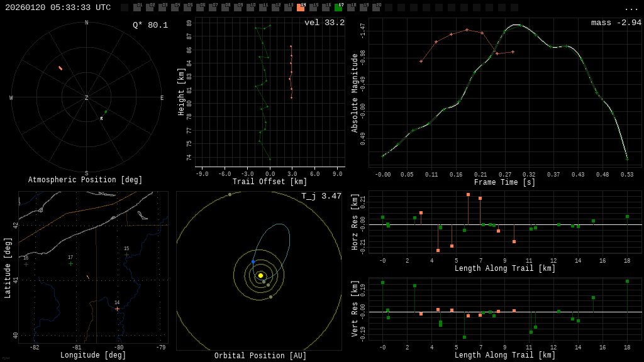Click the green meteor streak on polar plot
This screenshot has width=644, height=362.
click(106, 112)
